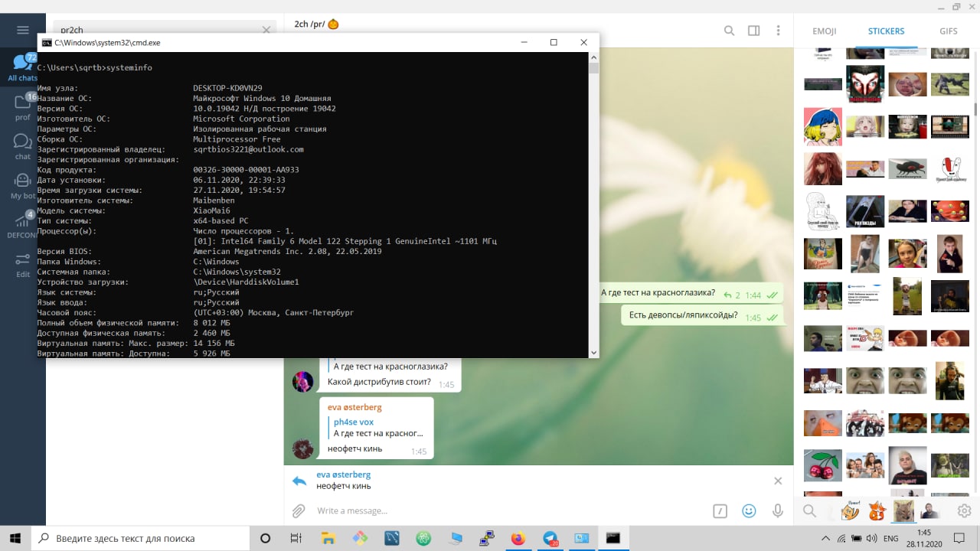Image resolution: width=980 pixels, height=551 pixels.
Task: Switch to Telegram in the taskbar
Action: (550, 538)
